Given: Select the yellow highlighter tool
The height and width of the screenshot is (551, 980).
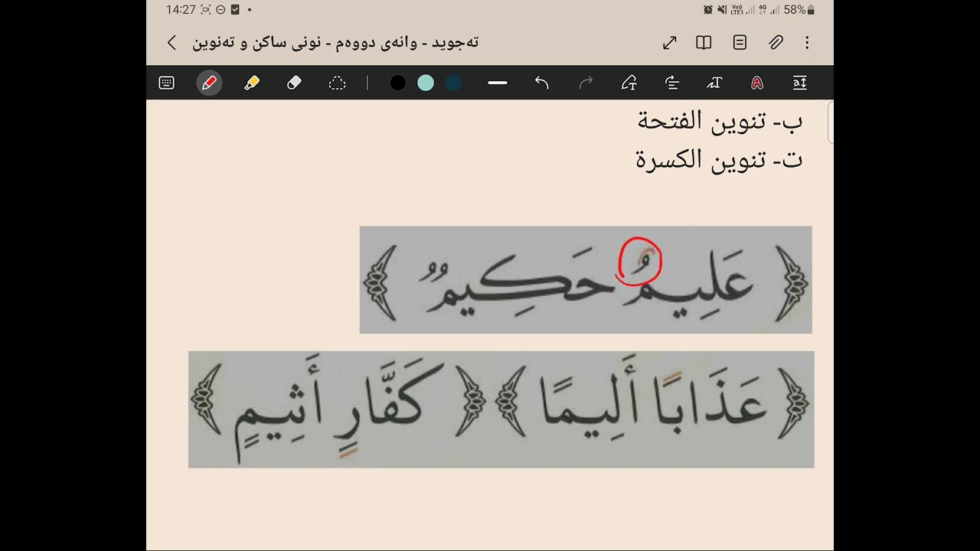Looking at the screenshot, I should [252, 83].
